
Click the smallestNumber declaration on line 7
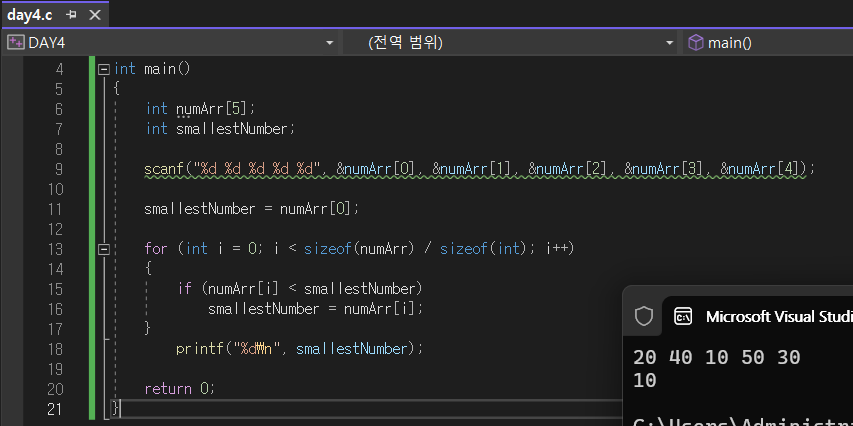tap(236, 129)
